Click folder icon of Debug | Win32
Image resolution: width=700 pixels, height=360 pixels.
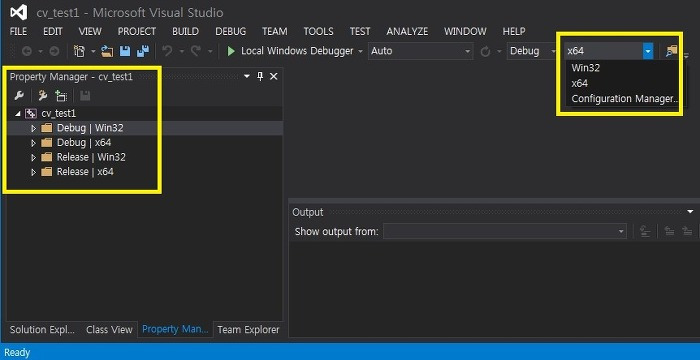(46, 128)
